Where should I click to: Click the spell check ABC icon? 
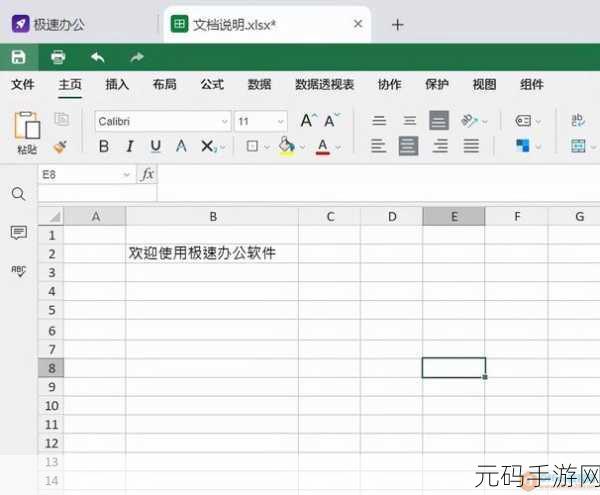tap(18, 271)
